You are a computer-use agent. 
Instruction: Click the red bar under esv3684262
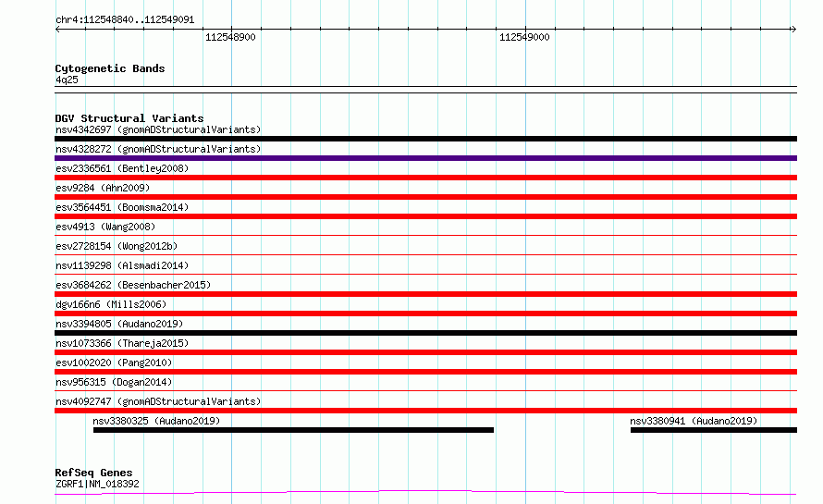(x=425, y=294)
